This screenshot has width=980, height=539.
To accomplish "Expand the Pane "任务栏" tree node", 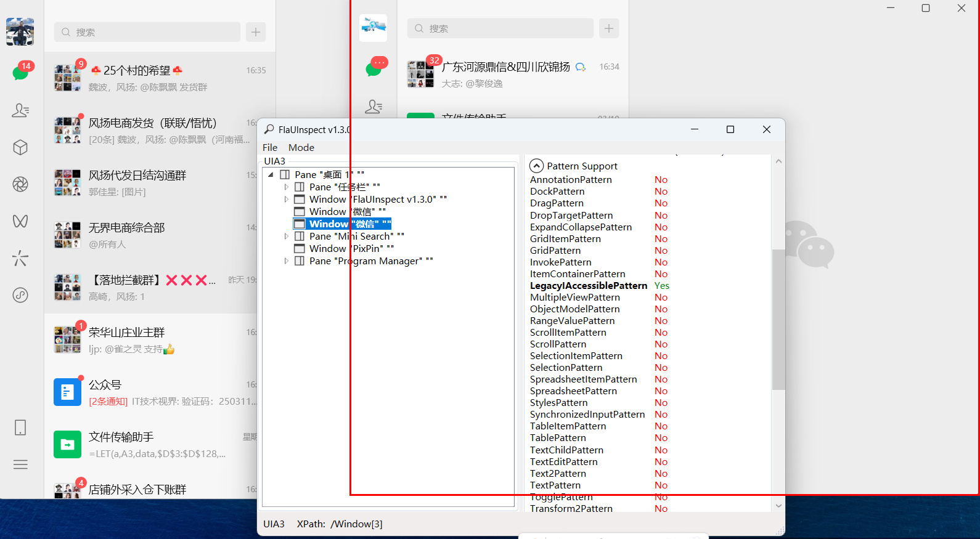I will tap(286, 187).
